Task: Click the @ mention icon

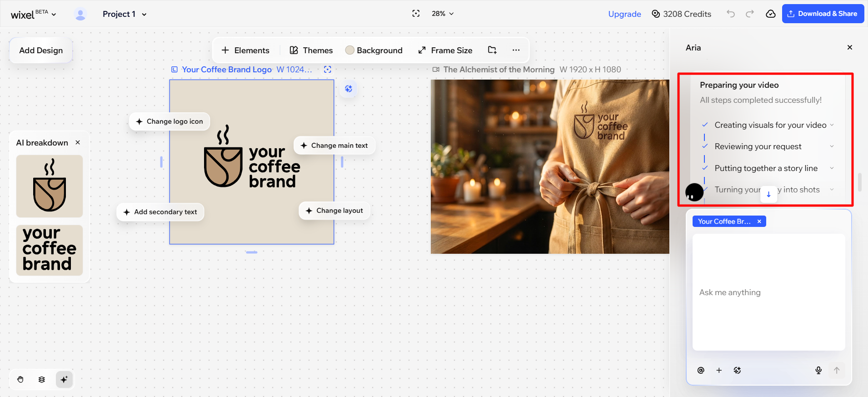Action: tap(701, 370)
